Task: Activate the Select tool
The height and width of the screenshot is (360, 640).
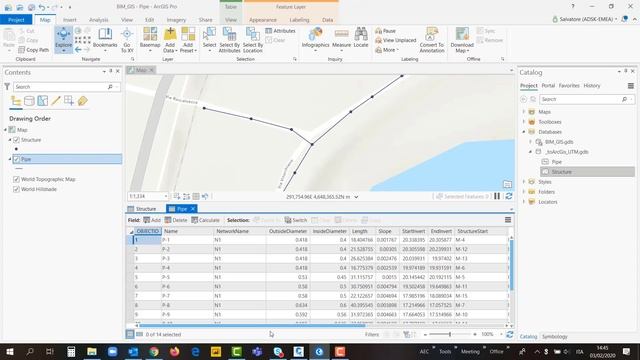Action: (x=209, y=39)
